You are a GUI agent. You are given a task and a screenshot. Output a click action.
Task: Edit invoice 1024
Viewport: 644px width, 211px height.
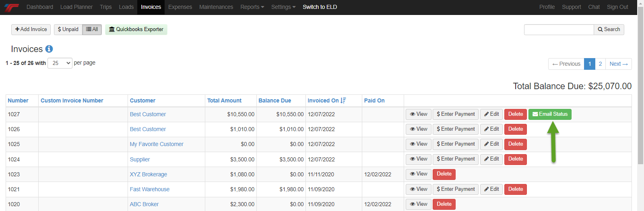(491, 159)
